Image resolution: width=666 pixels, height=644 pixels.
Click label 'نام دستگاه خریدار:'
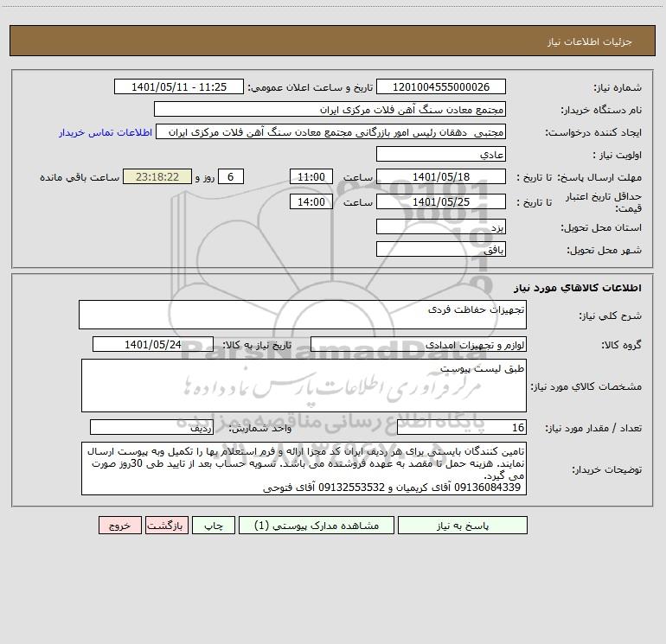coord(601,111)
